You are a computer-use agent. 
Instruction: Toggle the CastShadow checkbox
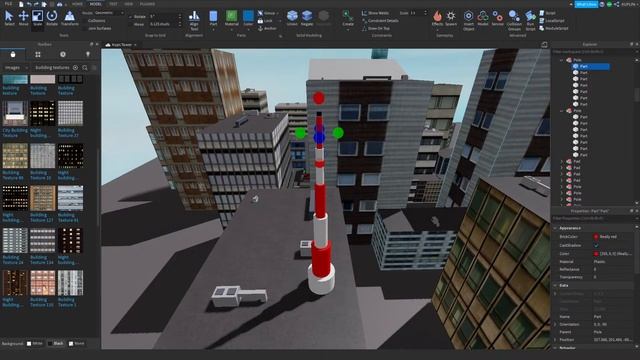point(596,245)
